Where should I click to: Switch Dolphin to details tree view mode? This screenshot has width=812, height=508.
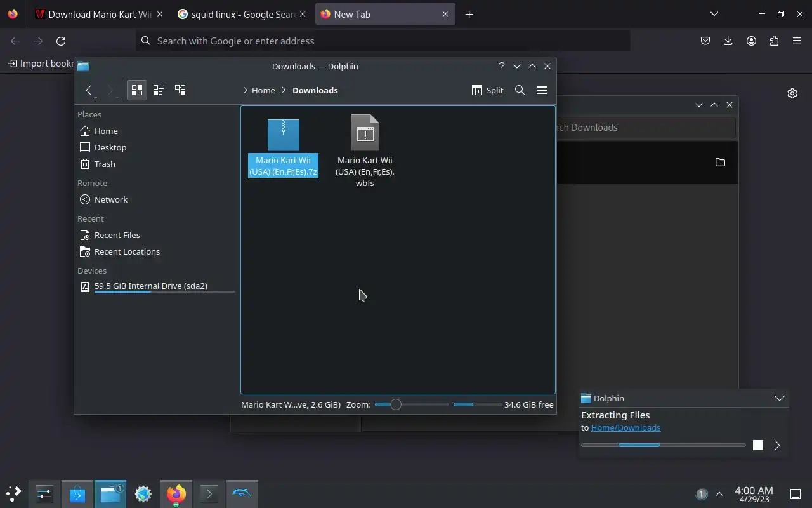click(180, 90)
